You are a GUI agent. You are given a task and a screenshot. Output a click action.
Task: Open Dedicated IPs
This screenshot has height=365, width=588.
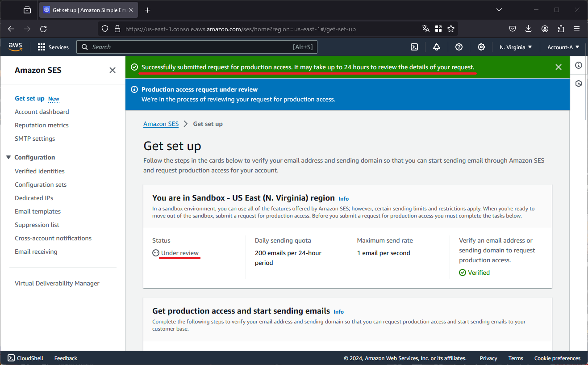click(34, 198)
